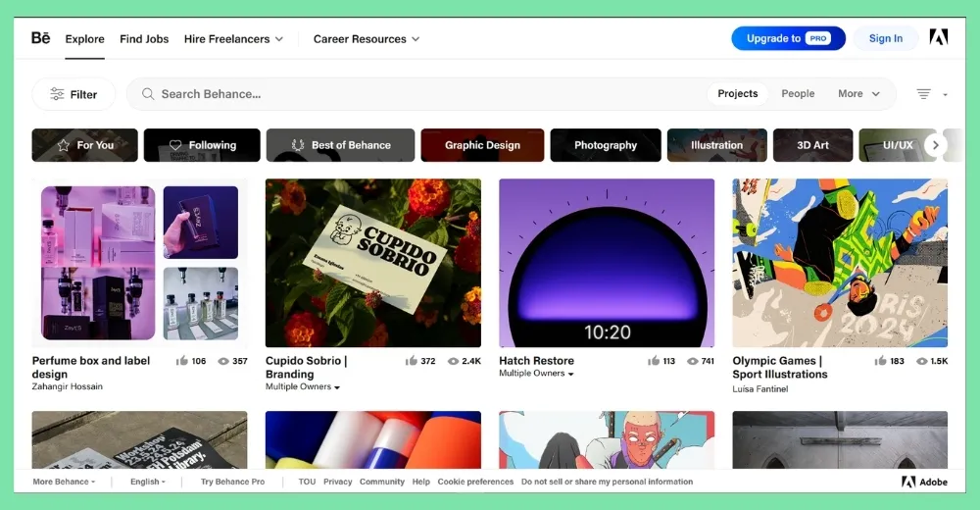Open the samurai character illustration thumbnail
The image size is (980, 510).
click(x=607, y=440)
